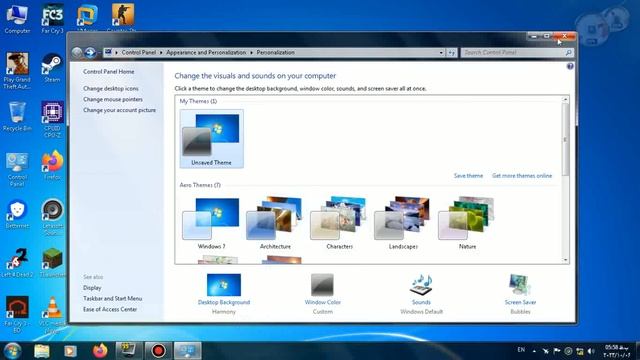Click the Personalization window taskbar button
This screenshot has width=640, height=360.
187,351
